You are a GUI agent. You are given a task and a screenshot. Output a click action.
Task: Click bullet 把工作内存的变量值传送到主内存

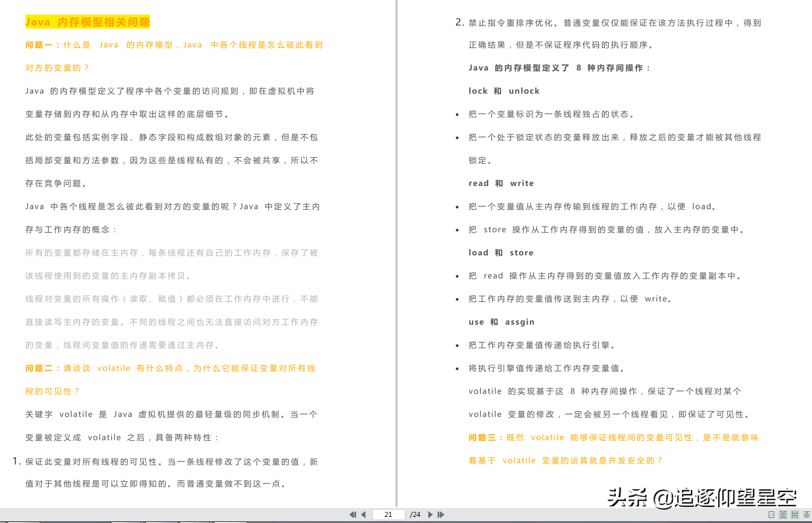(570, 299)
